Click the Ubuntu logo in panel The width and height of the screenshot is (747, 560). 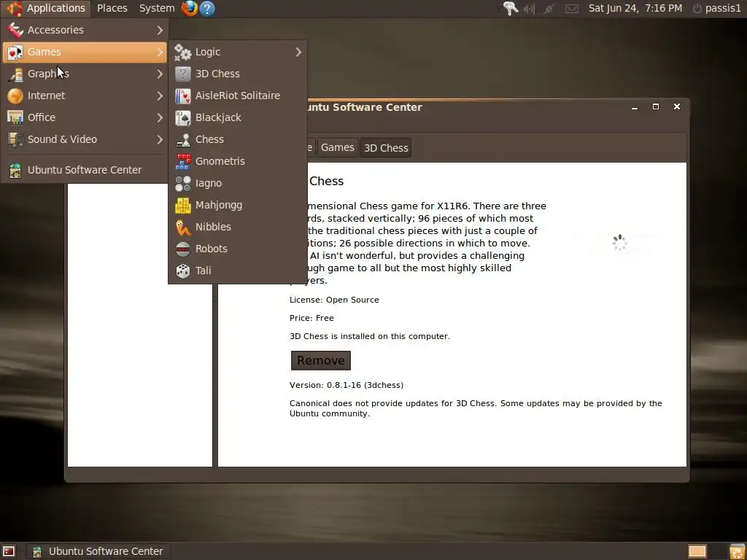tap(15, 8)
